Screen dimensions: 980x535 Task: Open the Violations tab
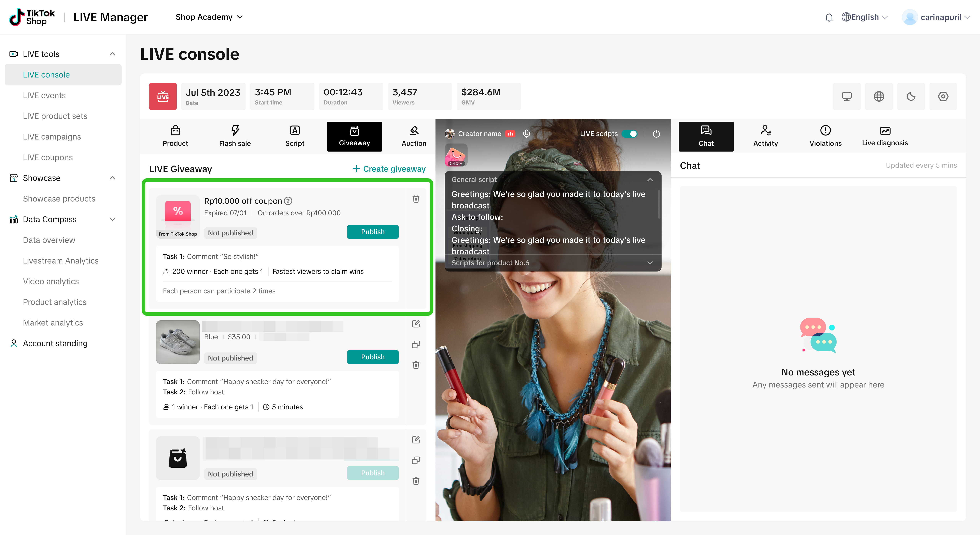[x=825, y=136]
